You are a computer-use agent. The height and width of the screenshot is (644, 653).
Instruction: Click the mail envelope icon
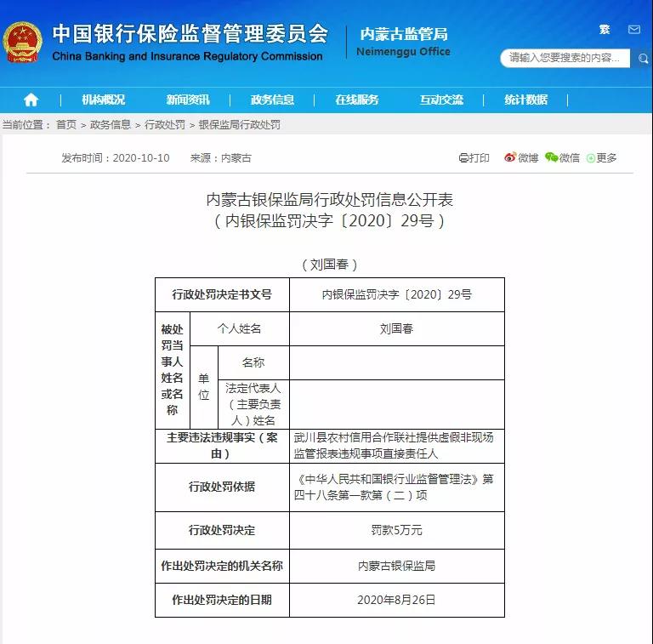[634, 30]
